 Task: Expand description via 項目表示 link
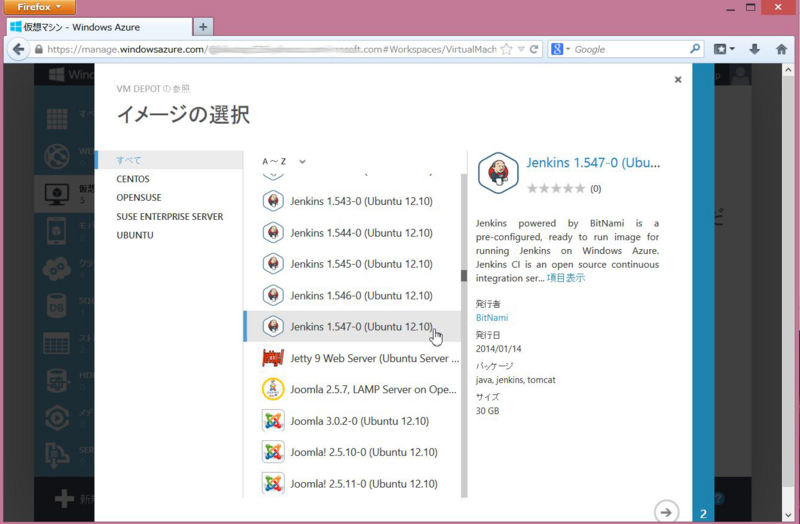pyautogui.click(x=566, y=278)
